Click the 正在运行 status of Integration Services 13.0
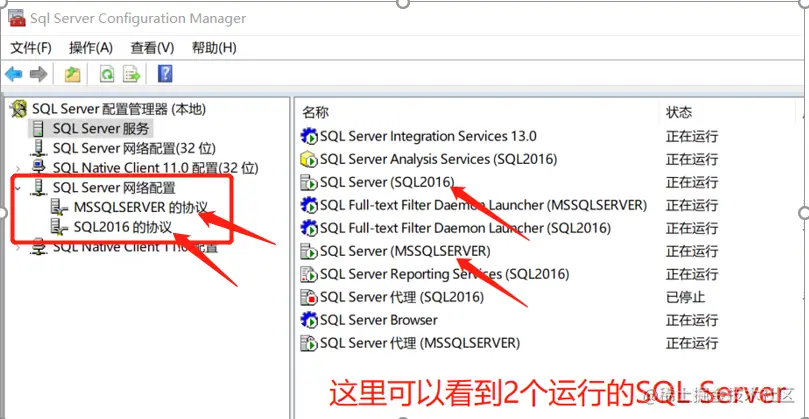The image size is (809, 419). point(692,136)
